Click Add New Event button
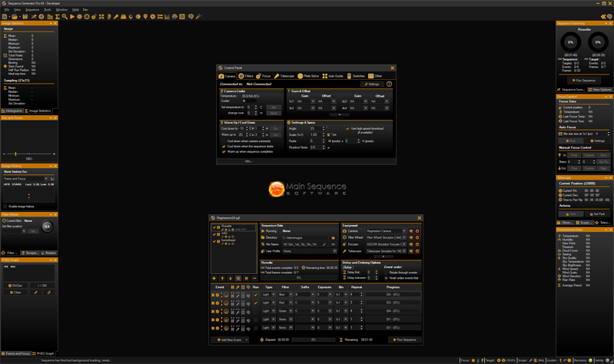 (229, 339)
